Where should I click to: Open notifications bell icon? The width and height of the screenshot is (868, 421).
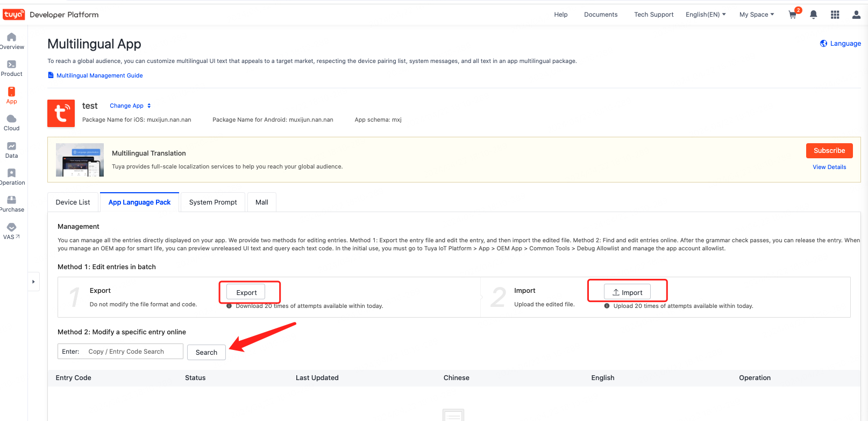click(x=814, y=15)
